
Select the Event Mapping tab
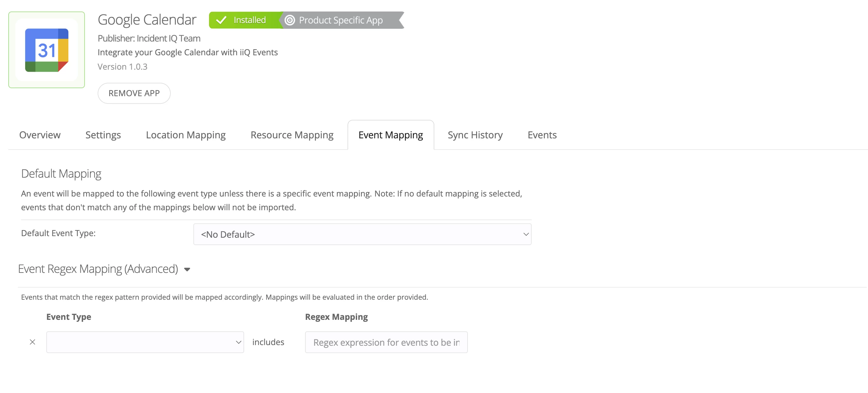click(390, 135)
